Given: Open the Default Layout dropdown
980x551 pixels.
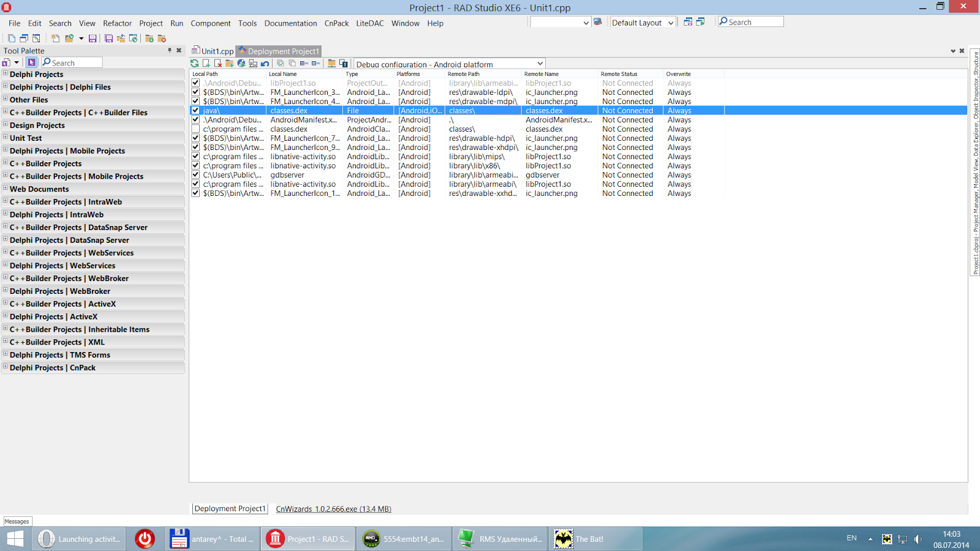Looking at the screenshot, I should 643,23.
